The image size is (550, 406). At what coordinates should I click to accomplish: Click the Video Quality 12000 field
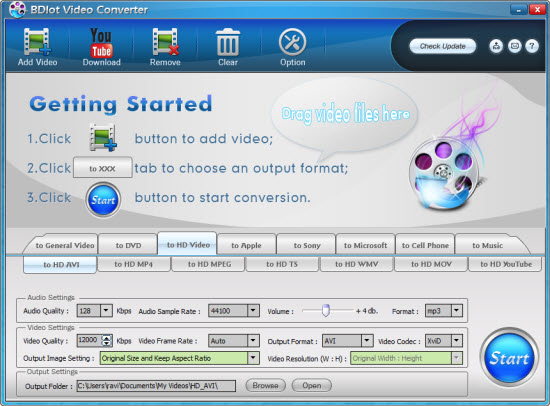click(89, 340)
